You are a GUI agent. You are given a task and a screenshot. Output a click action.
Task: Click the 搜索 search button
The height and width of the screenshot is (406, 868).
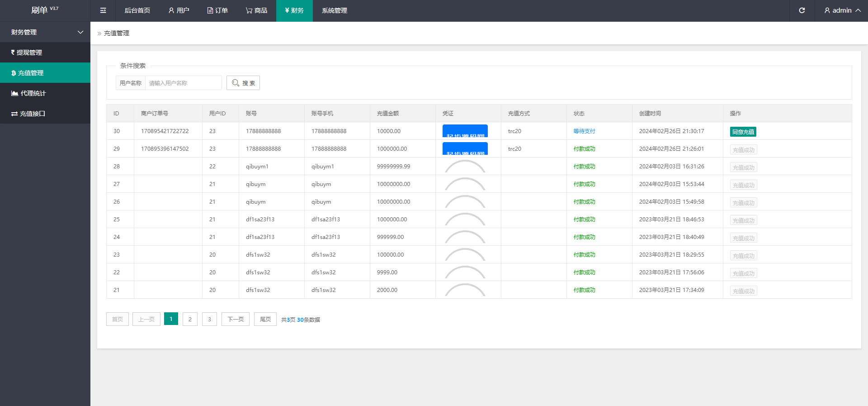(x=243, y=83)
